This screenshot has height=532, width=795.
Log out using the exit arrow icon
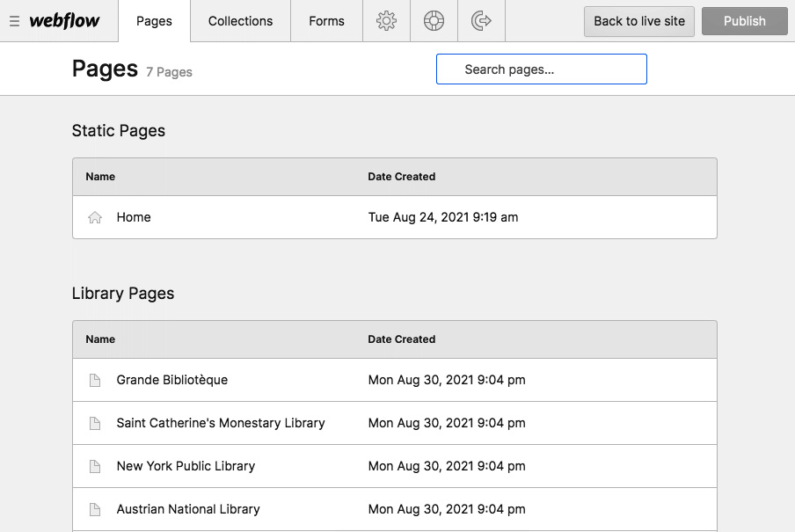pyautogui.click(x=481, y=20)
